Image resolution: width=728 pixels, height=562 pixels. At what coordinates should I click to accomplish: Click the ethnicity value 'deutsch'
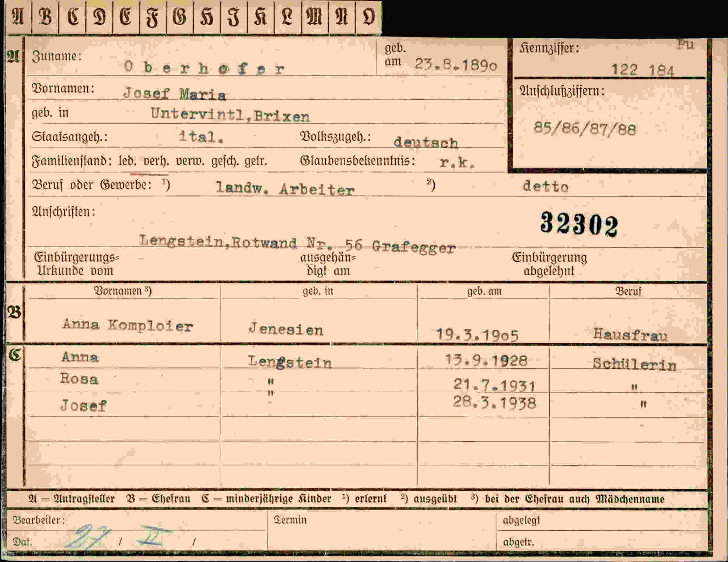pos(426,143)
